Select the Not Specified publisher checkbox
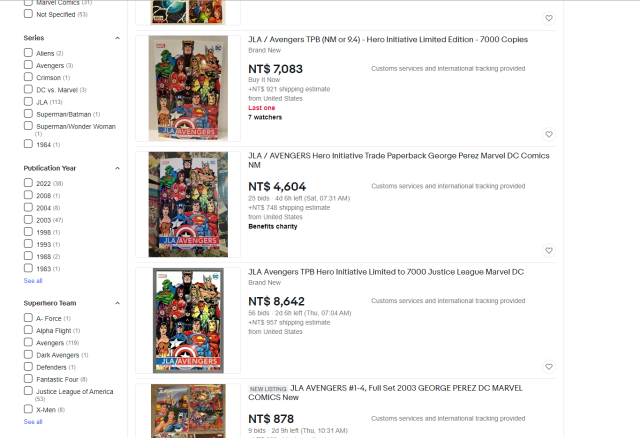 [x=28, y=13]
